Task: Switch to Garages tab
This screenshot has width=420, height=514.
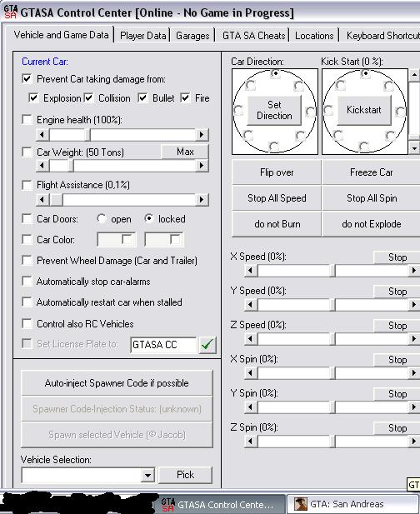Action: (x=192, y=35)
